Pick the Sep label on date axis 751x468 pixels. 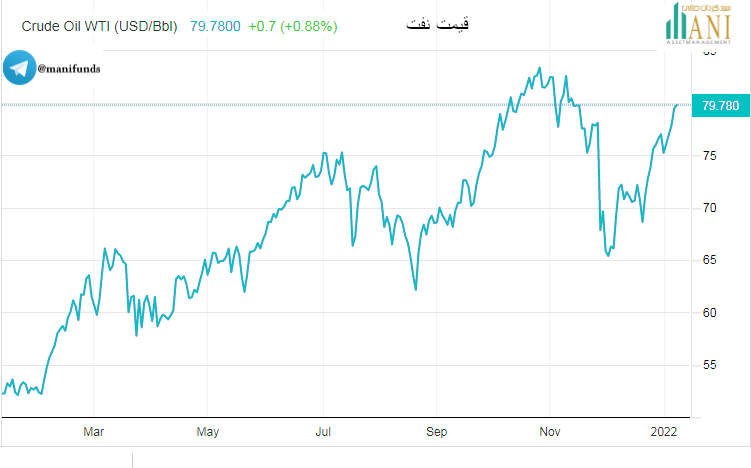click(436, 432)
